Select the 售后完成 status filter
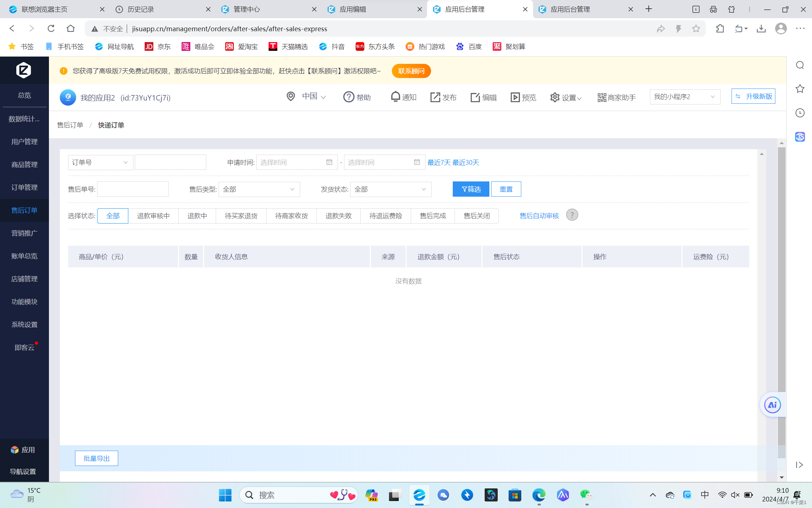The height and width of the screenshot is (508, 812). (433, 216)
